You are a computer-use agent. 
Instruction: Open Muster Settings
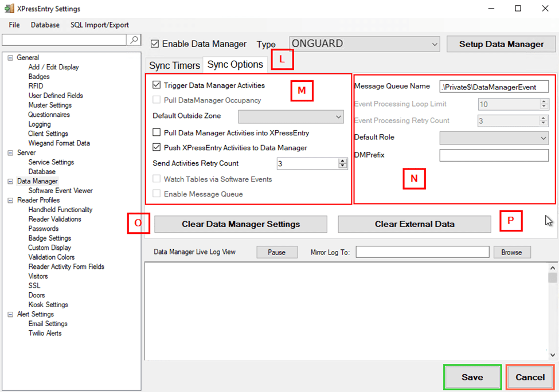coord(50,105)
